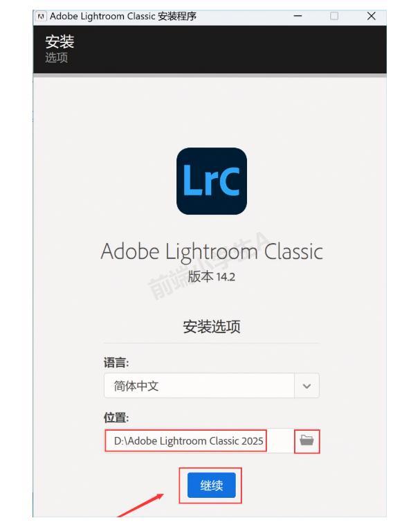Screen dimensions: 420x527
Task: Expand the language chevron arrow
Action: pyautogui.click(x=307, y=386)
